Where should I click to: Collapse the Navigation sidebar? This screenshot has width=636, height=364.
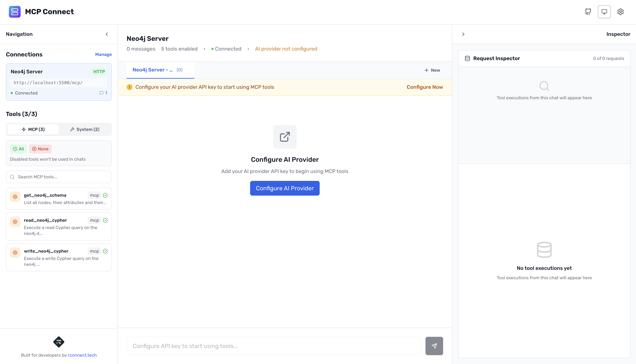pyautogui.click(x=107, y=34)
